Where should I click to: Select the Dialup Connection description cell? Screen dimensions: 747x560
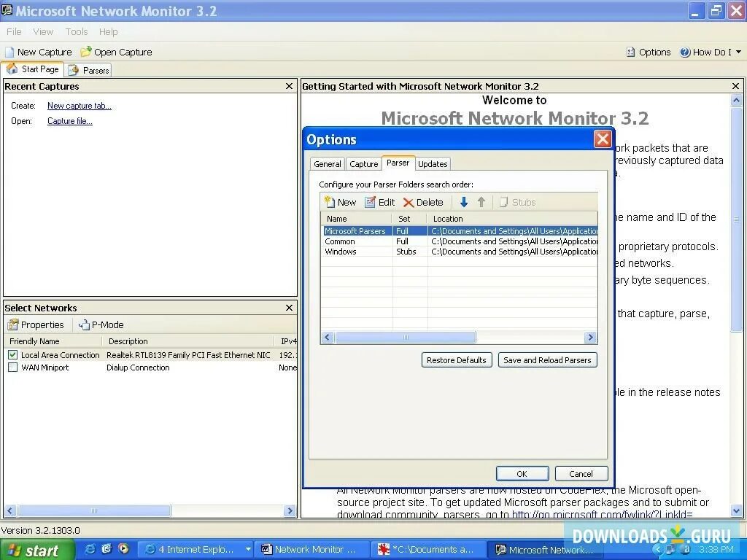point(138,367)
